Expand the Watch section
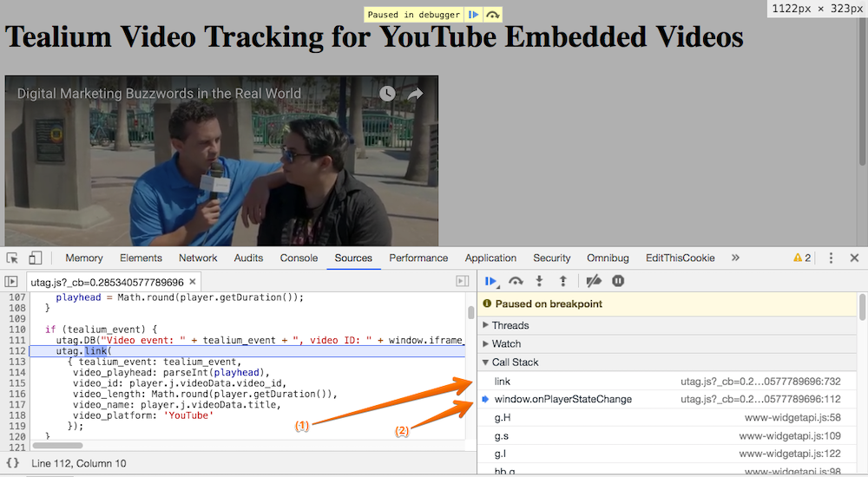The image size is (868, 477). coord(506,344)
